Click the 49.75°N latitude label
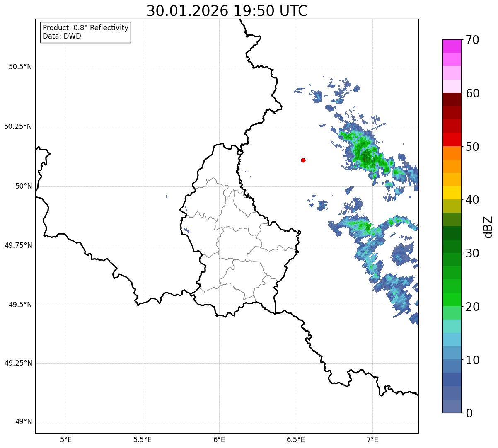 coord(18,245)
